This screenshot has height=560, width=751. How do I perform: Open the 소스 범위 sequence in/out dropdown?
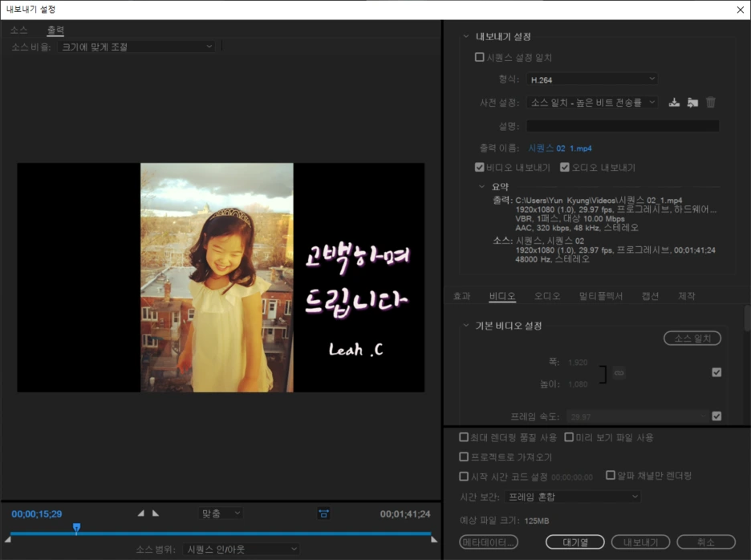coord(241,549)
